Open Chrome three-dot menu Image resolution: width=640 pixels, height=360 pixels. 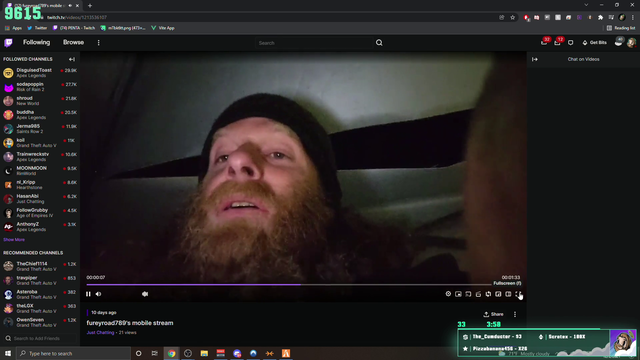(x=633, y=18)
